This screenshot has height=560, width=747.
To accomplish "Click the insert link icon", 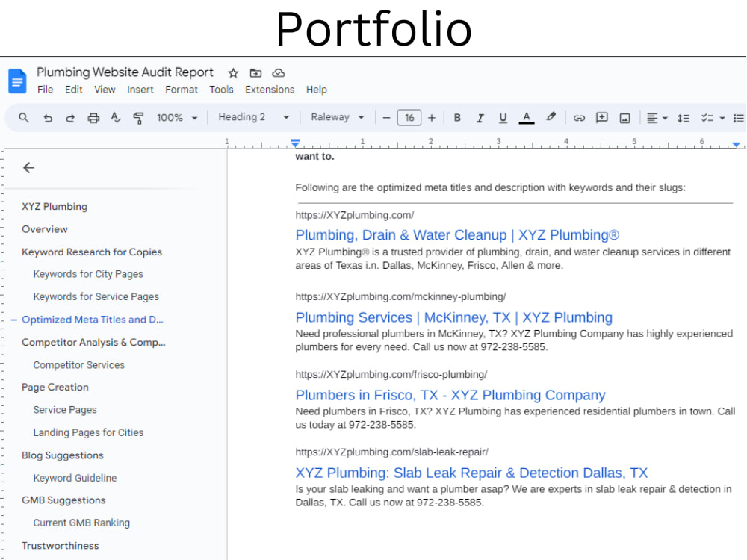I will (579, 118).
